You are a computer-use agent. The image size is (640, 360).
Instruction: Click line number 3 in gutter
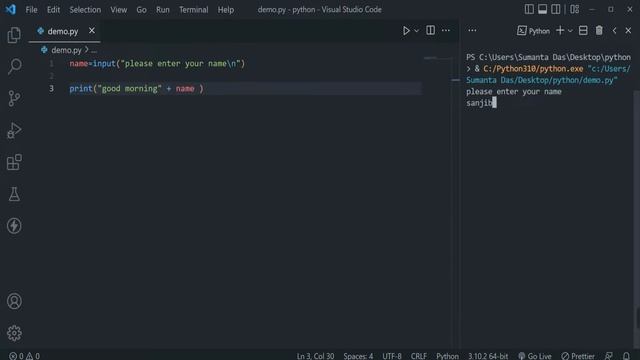51,89
